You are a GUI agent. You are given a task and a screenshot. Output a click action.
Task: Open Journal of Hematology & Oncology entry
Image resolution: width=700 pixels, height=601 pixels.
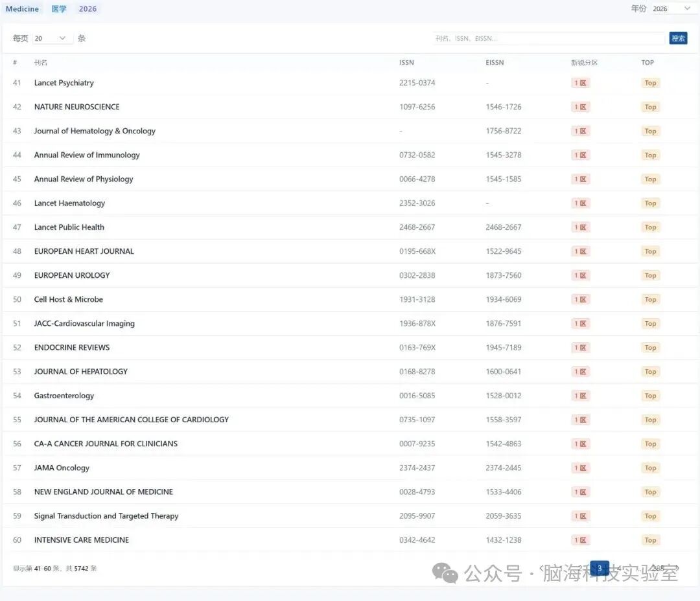pyautogui.click(x=95, y=131)
